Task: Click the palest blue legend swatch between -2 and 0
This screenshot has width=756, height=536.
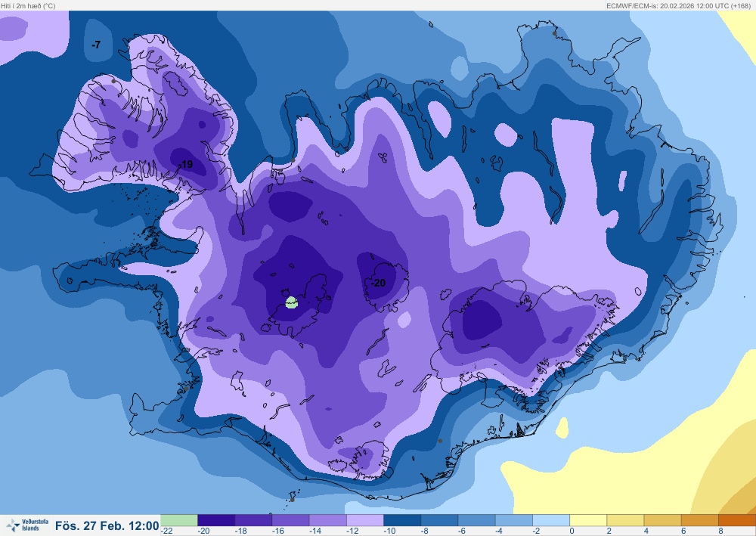Action: (551, 520)
